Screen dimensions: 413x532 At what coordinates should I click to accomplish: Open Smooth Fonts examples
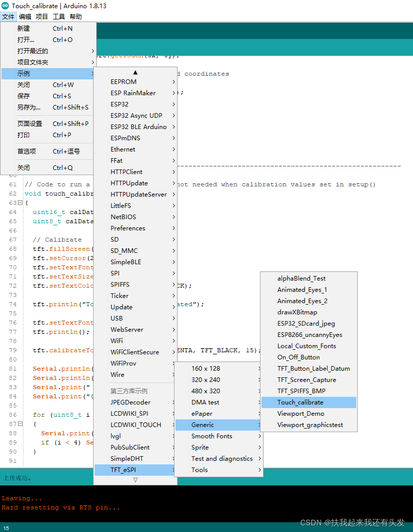pos(219,436)
